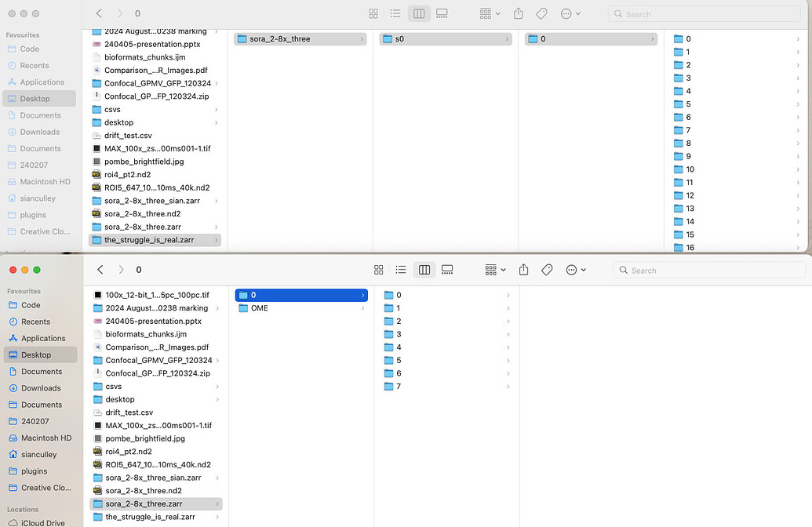Select list view in the top Finder window

click(x=395, y=13)
